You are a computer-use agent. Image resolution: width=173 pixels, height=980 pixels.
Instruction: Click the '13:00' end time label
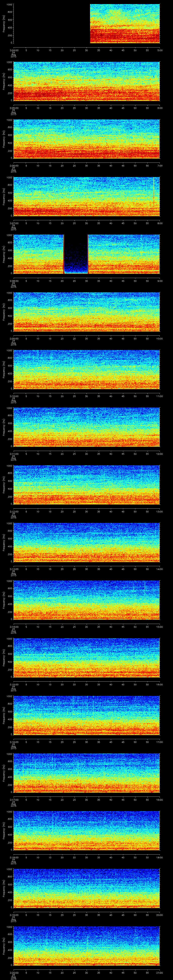[160, 511]
